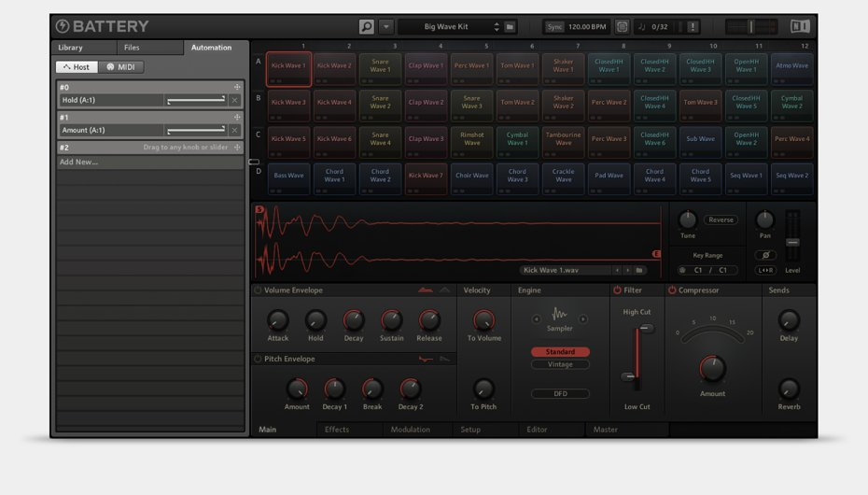The image size is (868, 495).
Task: Click the phase invert icon below Pan
Action: click(x=764, y=255)
